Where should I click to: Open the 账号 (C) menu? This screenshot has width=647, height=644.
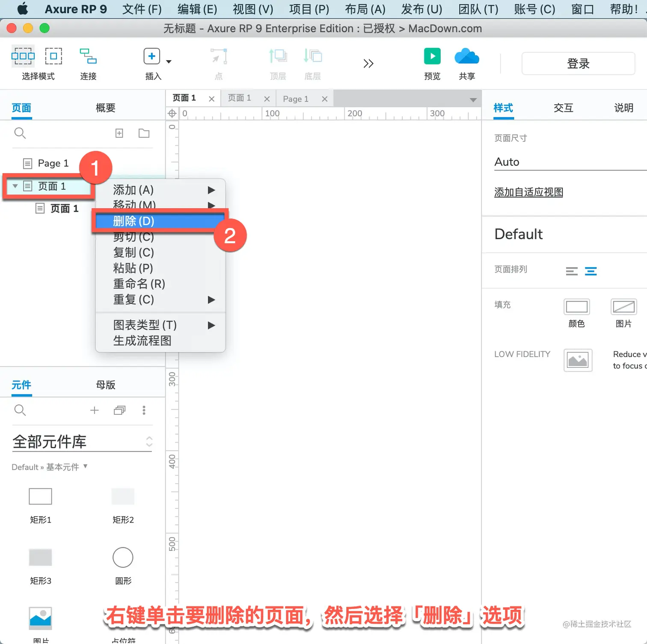534,9
